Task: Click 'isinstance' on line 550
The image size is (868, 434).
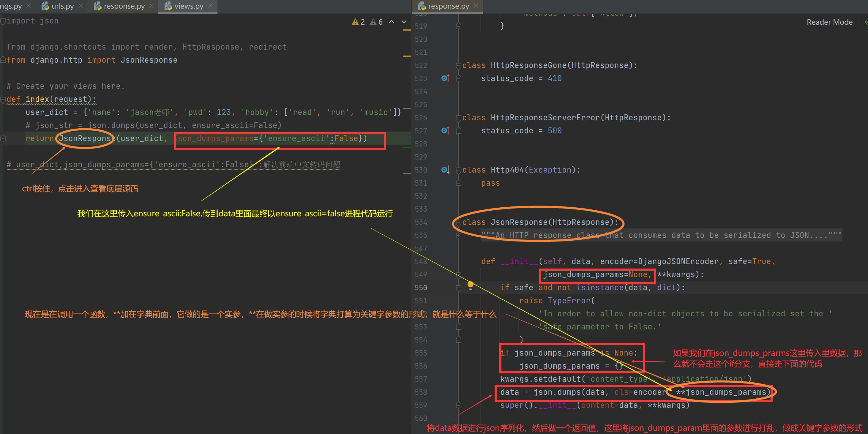Action: [x=600, y=288]
